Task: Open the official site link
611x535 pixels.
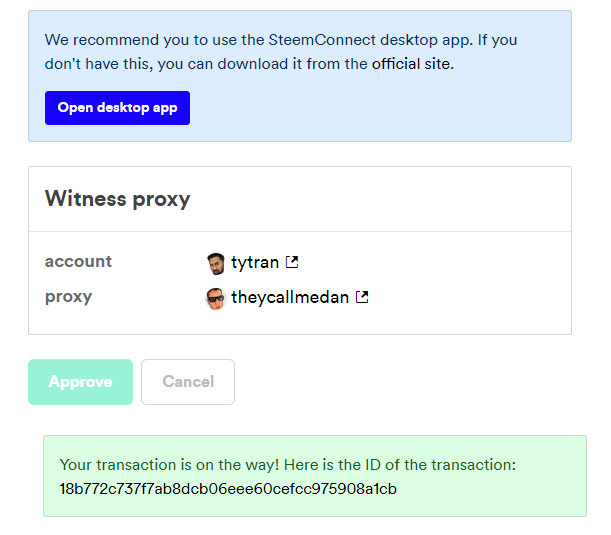Action: click(412, 64)
